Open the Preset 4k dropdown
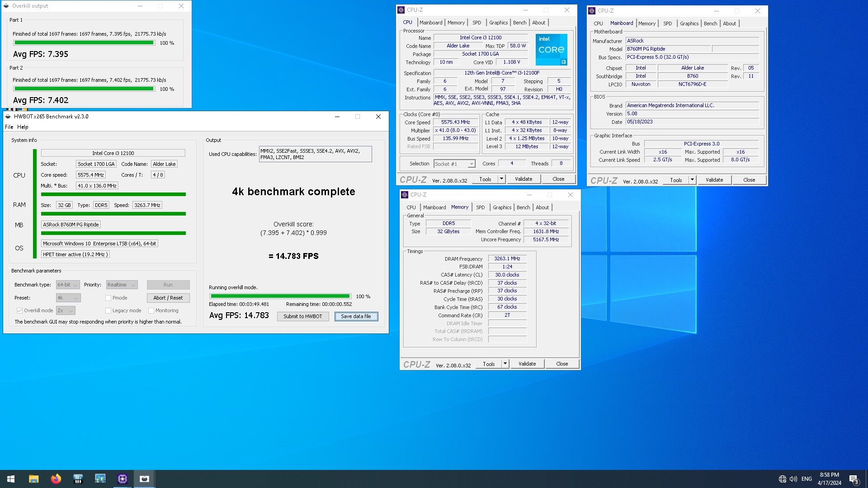This screenshot has height=488, width=868. pyautogui.click(x=68, y=298)
